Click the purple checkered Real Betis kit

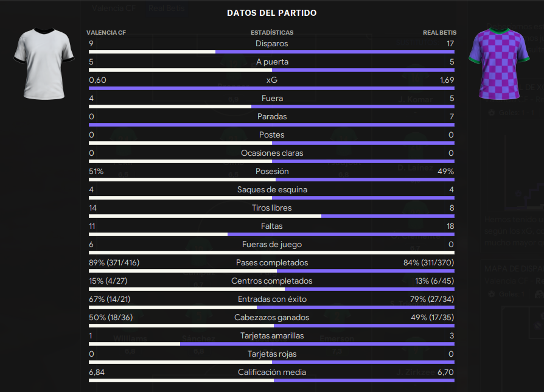coord(499,64)
